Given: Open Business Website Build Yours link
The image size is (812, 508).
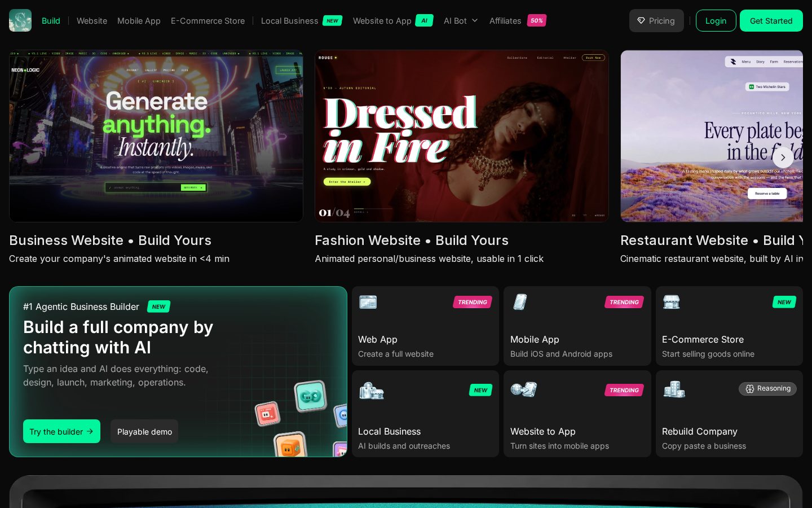Looking at the screenshot, I should click(x=110, y=240).
